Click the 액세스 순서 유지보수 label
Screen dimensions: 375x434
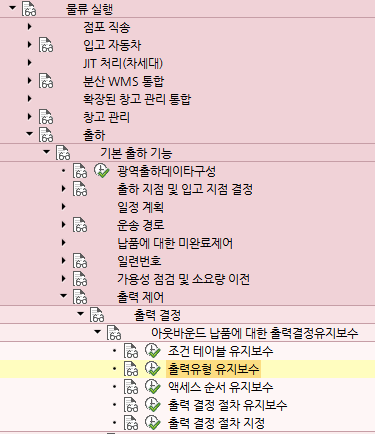(x=220, y=387)
